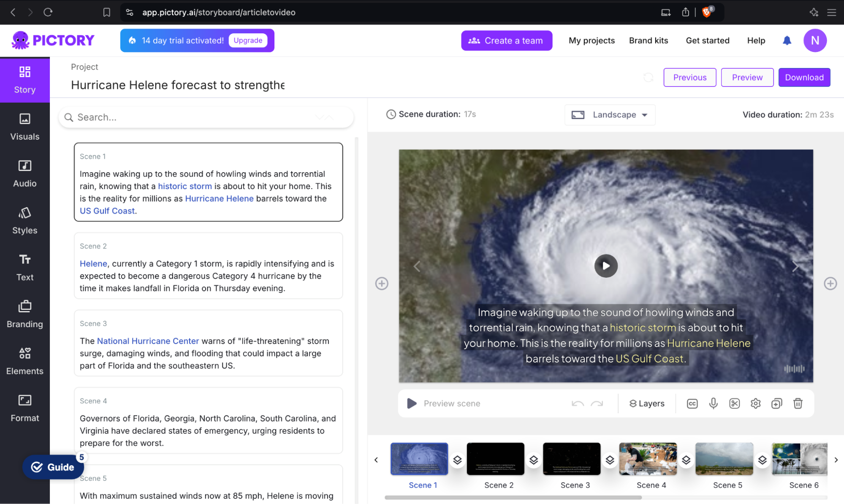Open the notifications bell
The image size is (844, 504).
pos(787,41)
